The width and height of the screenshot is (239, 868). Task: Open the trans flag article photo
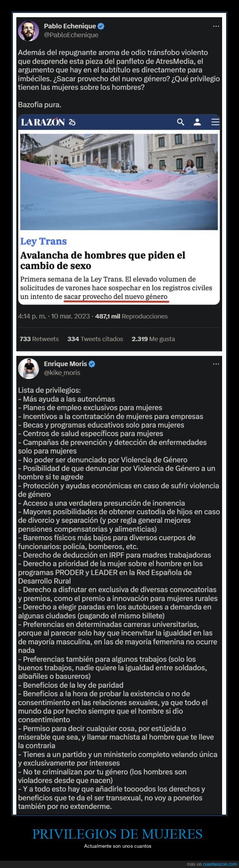(119, 180)
